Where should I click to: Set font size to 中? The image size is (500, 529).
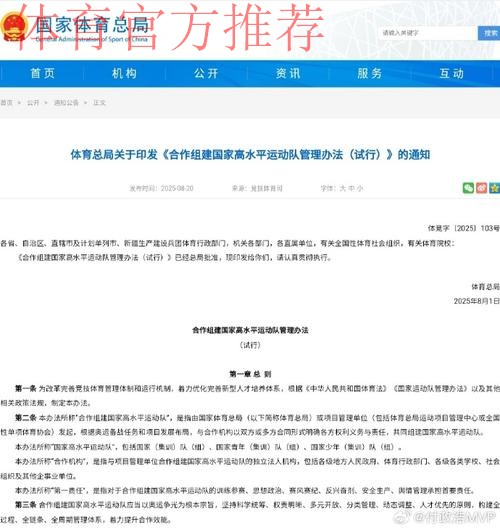(351, 188)
